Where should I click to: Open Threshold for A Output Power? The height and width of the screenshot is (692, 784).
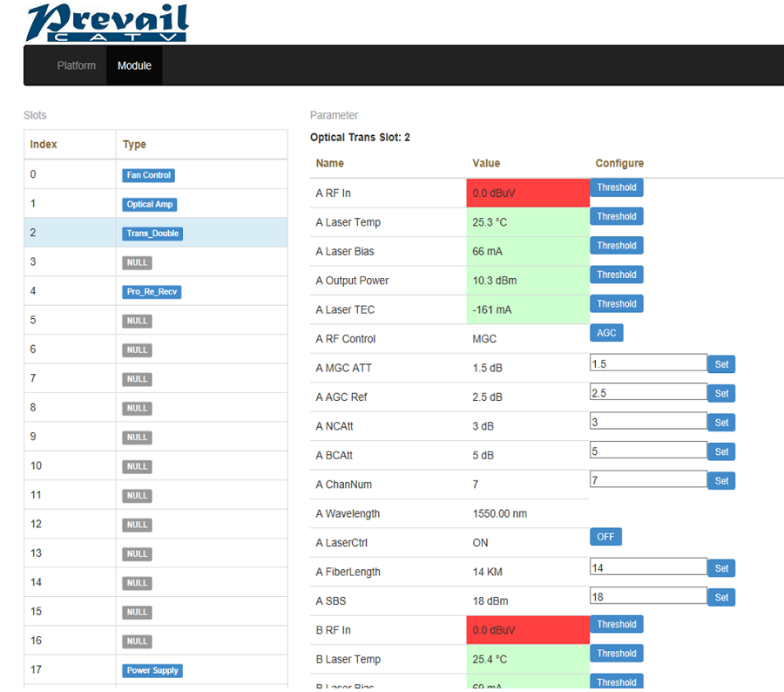616,275
